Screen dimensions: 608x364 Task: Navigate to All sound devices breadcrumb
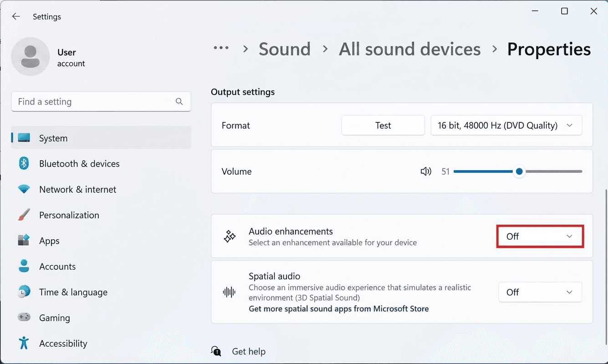(410, 49)
